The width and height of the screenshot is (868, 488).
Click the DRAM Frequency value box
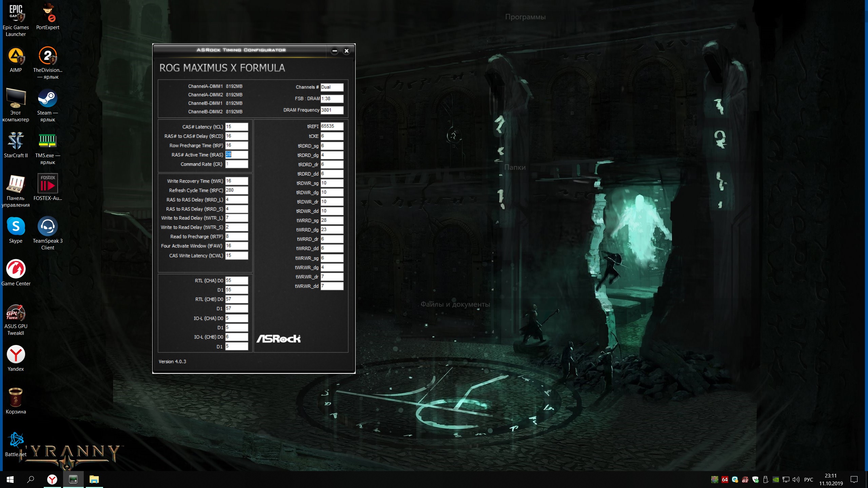[x=332, y=110]
